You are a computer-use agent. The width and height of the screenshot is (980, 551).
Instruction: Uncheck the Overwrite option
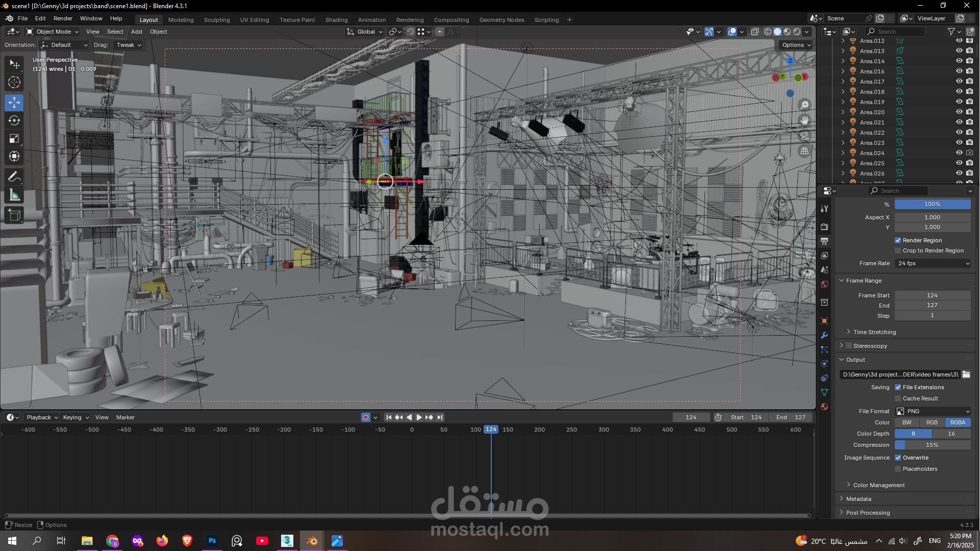pos(898,458)
